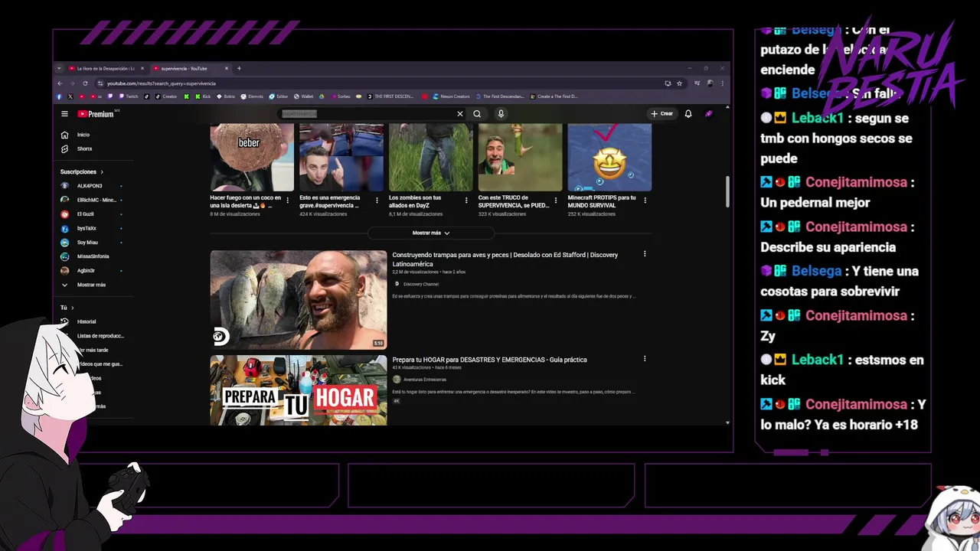Open THE FIRST DESCEN... bookmark
Viewport: 980px width, 551px height.
pyautogui.click(x=390, y=96)
